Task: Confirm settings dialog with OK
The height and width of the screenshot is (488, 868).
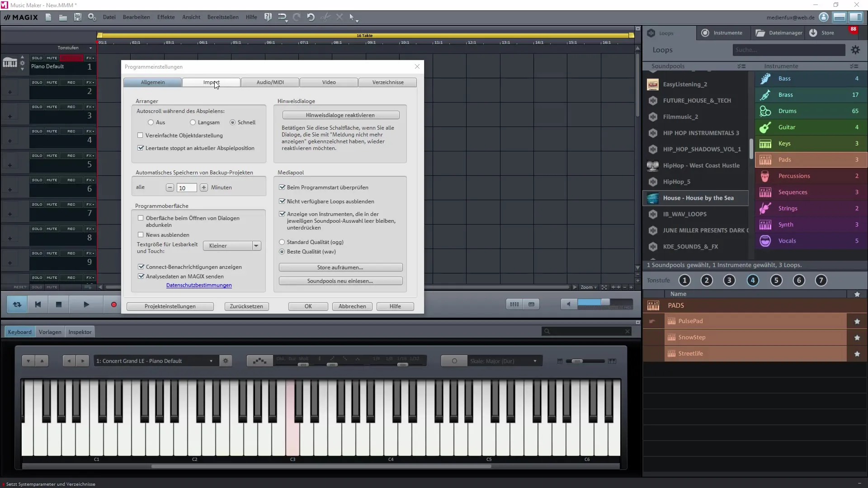Action: point(308,306)
